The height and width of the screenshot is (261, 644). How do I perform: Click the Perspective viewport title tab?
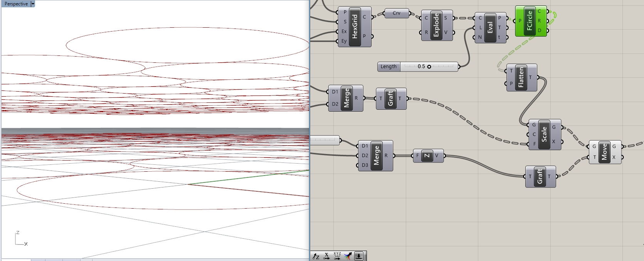16,4
